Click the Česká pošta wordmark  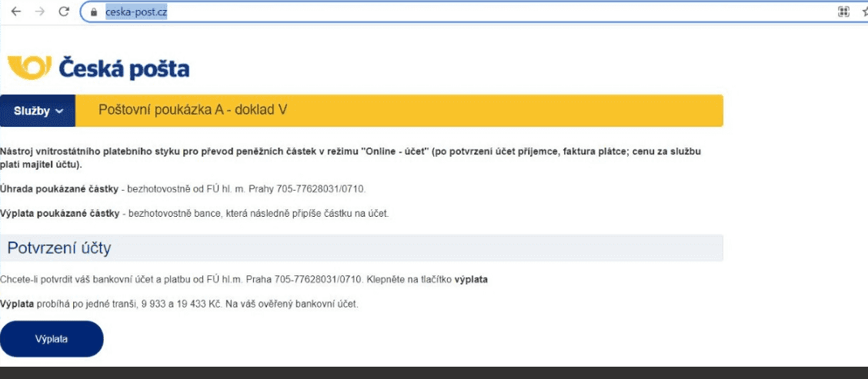coord(124,68)
